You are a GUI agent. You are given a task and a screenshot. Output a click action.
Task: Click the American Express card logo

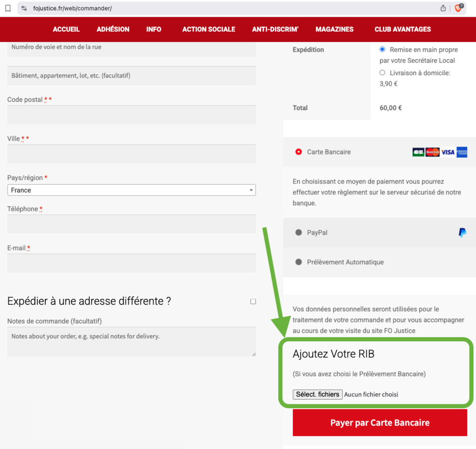click(x=462, y=152)
